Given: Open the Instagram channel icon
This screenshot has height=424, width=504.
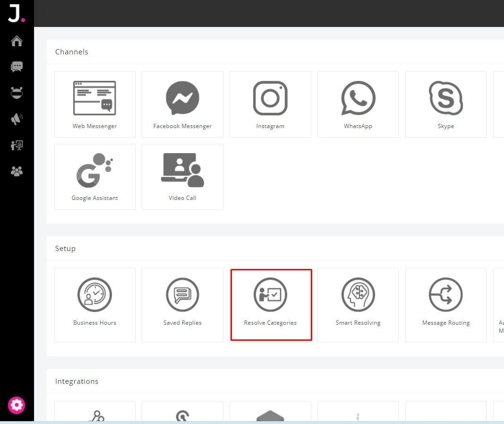Looking at the screenshot, I should [x=270, y=98].
